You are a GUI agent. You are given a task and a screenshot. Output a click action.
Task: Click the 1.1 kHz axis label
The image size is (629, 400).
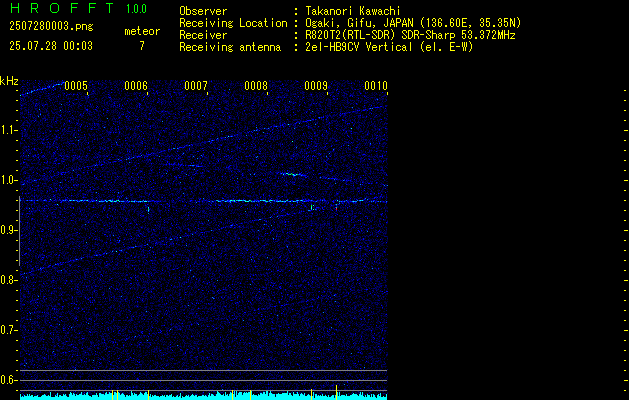tap(8, 130)
